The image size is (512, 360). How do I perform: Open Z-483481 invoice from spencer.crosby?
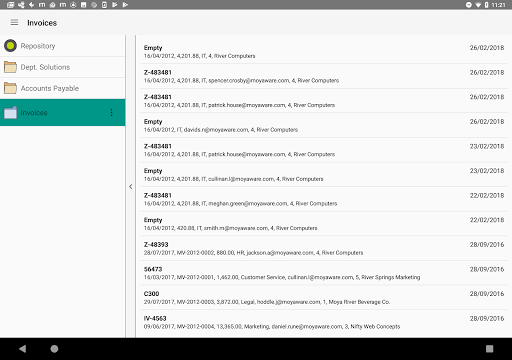(324, 76)
